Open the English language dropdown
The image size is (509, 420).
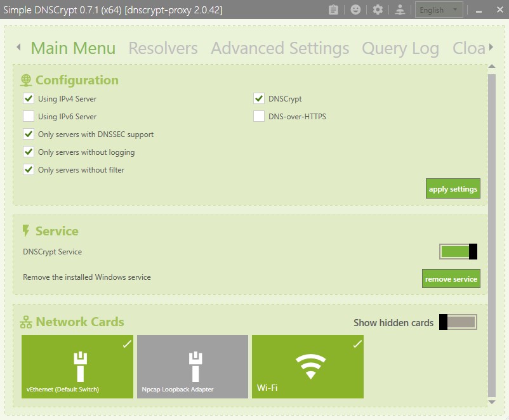(x=439, y=10)
